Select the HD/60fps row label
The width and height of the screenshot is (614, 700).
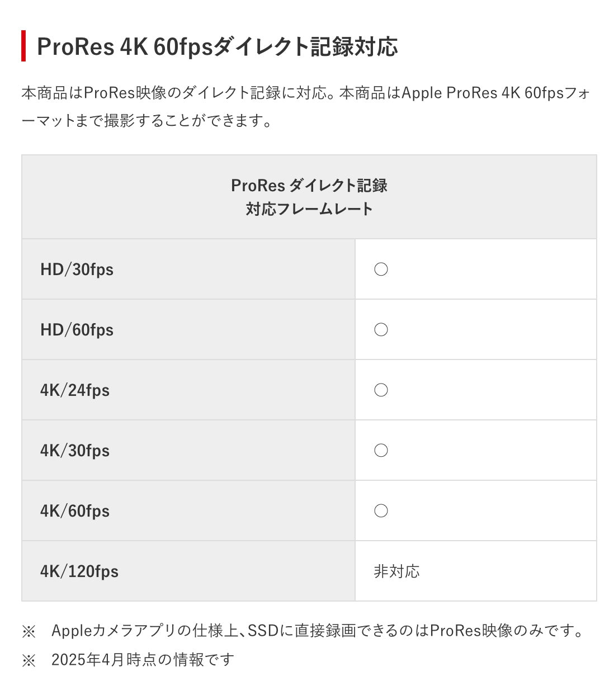77,330
